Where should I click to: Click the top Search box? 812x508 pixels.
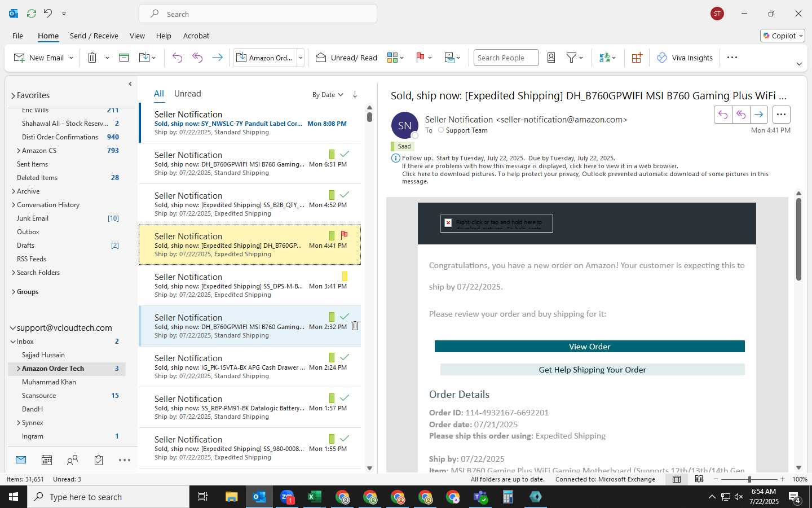point(258,14)
